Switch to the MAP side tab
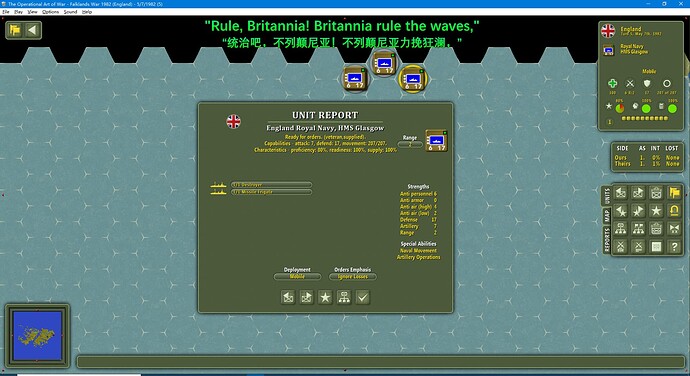Screen dimensions: 690x376 click(x=606, y=216)
